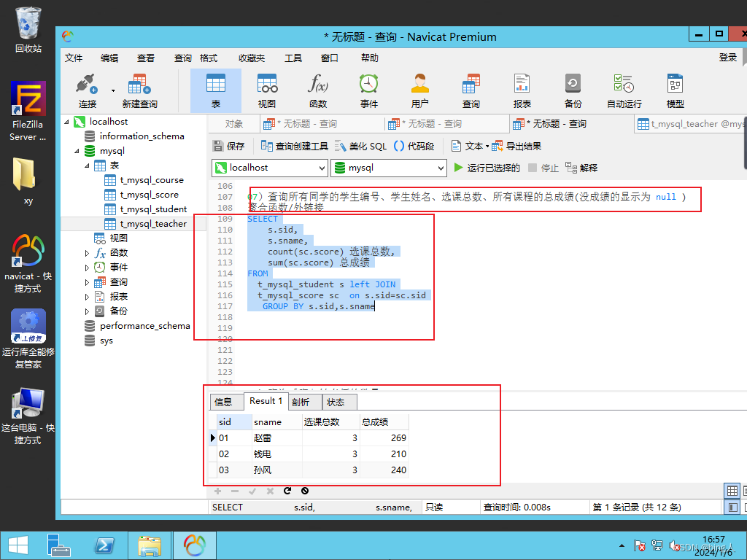This screenshot has width=747, height=560.
Task: Click the 解释 explain button
Action: [581, 168]
